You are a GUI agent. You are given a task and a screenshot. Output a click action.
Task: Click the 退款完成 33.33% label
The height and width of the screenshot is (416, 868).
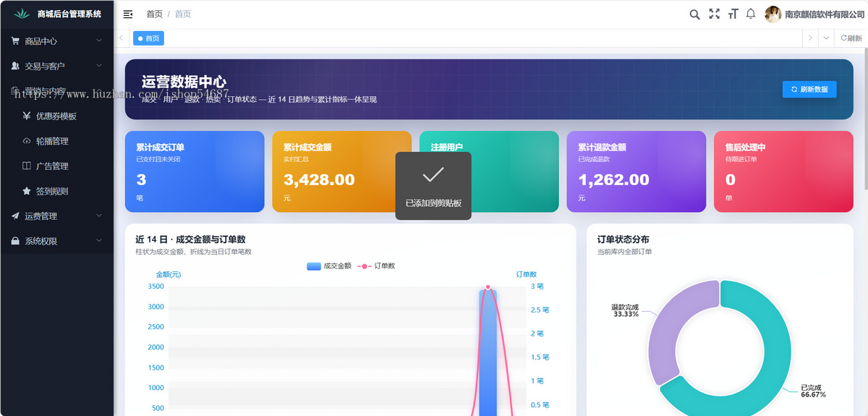626,310
